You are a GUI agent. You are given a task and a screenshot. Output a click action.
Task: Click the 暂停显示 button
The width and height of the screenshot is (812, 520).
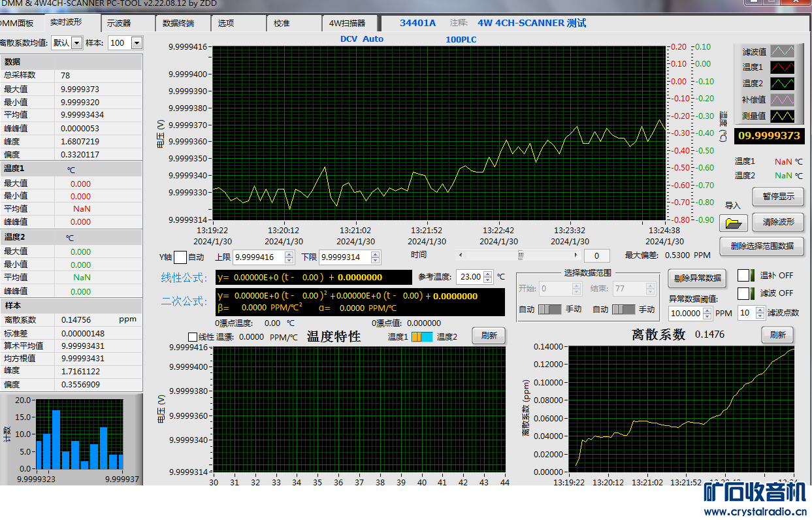pos(777,196)
